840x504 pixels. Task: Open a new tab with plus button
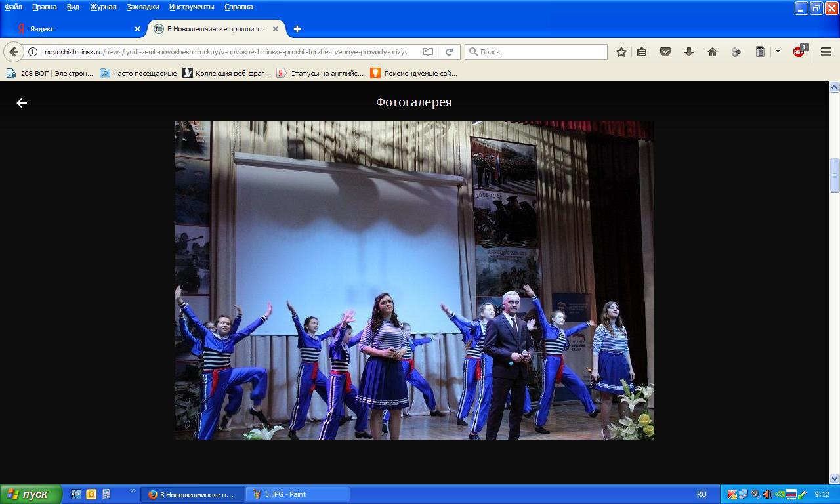point(297,29)
